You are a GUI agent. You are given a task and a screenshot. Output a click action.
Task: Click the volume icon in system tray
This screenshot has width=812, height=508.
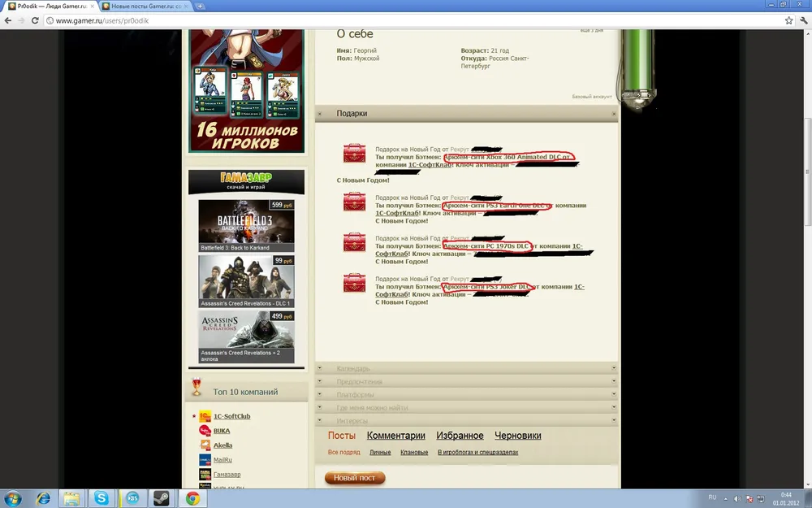[737, 499]
